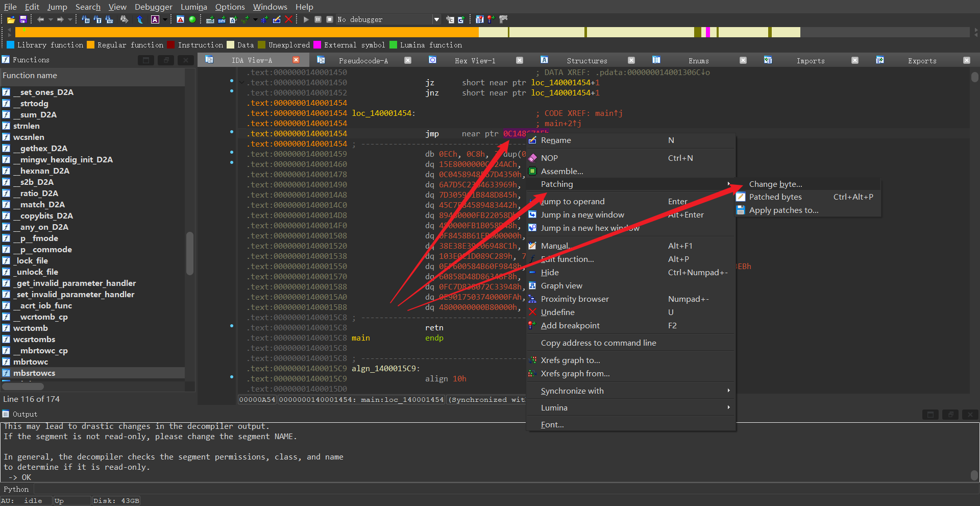Open the Options menu

(230, 7)
